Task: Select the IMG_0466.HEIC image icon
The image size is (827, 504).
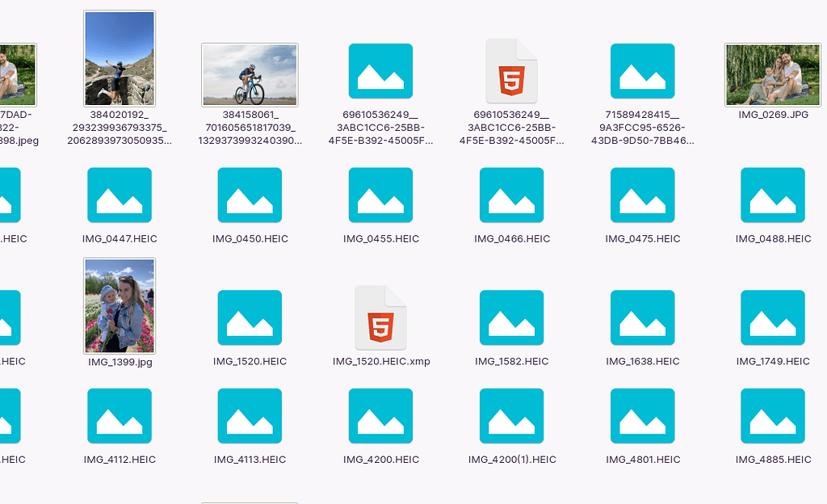Action: 511,195
